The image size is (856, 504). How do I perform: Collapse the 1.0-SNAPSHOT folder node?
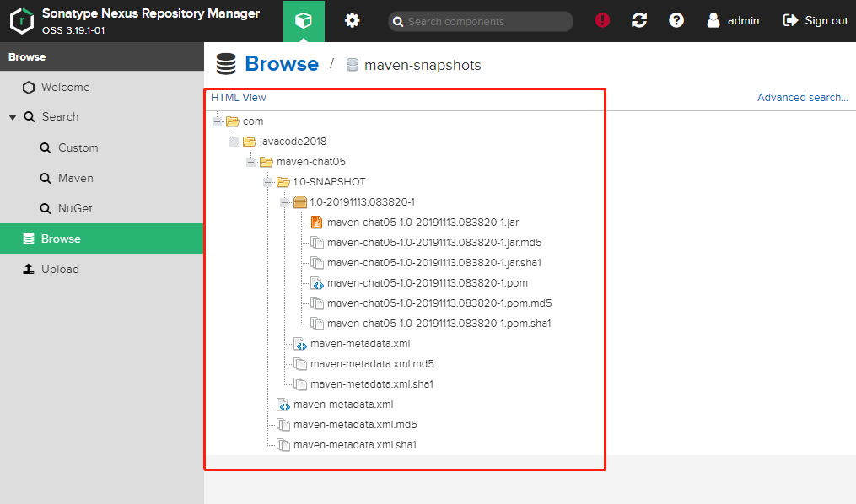pyautogui.click(x=268, y=182)
